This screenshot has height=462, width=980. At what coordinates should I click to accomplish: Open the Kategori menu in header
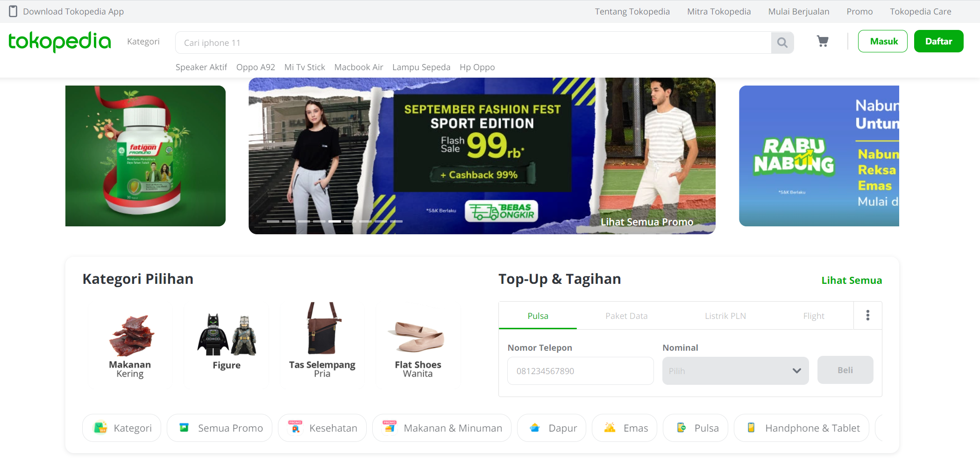coord(143,42)
